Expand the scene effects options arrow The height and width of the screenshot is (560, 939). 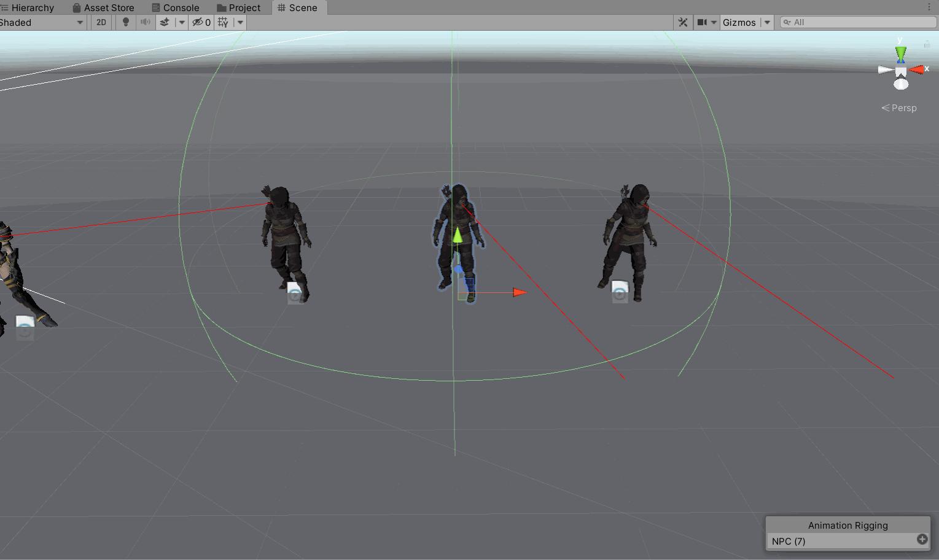181,22
